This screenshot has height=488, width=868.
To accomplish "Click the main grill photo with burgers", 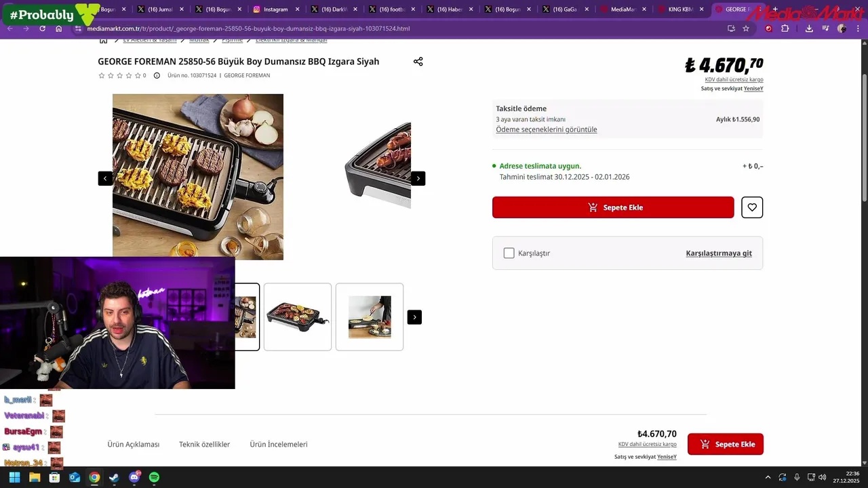I will (x=198, y=177).
